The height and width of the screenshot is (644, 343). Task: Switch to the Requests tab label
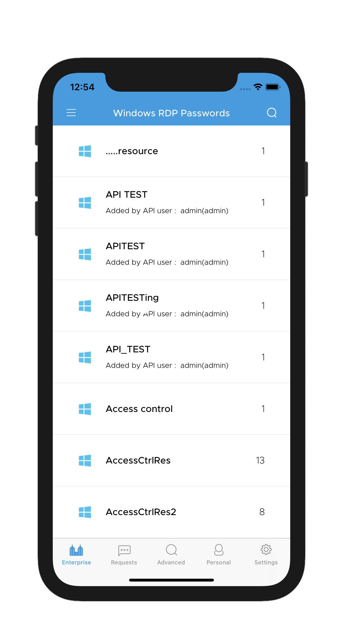[x=124, y=562]
